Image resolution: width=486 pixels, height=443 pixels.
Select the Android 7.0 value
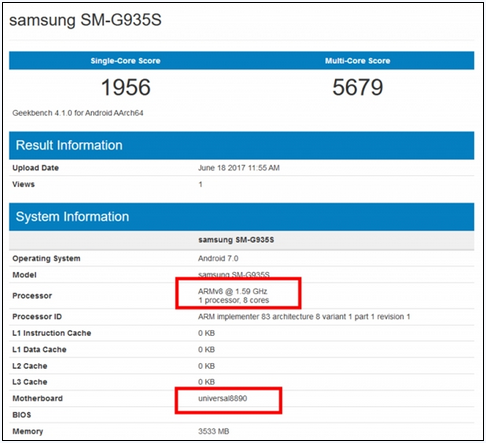coord(218,259)
